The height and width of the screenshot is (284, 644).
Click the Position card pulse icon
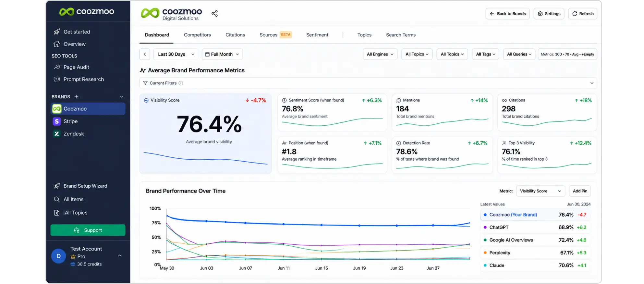point(284,143)
